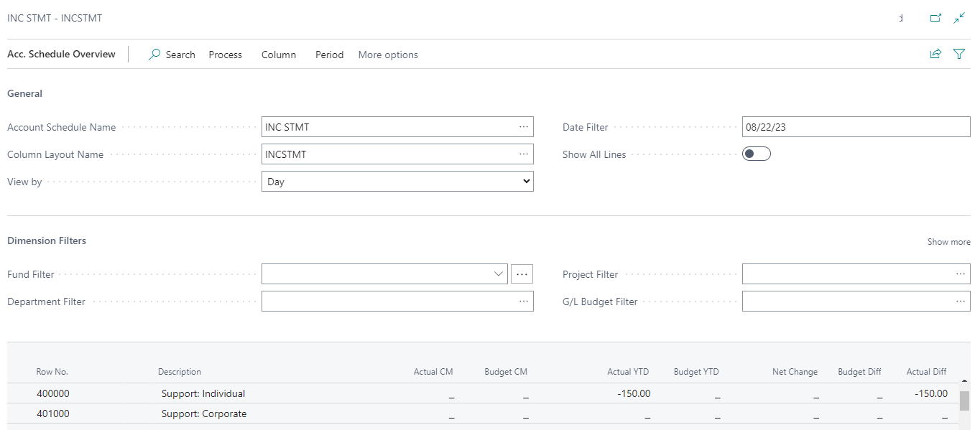The width and height of the screenshot is (980, 430).
Task: Open the Column Layout Name lookup ellipsis
Action: (524, 154)
